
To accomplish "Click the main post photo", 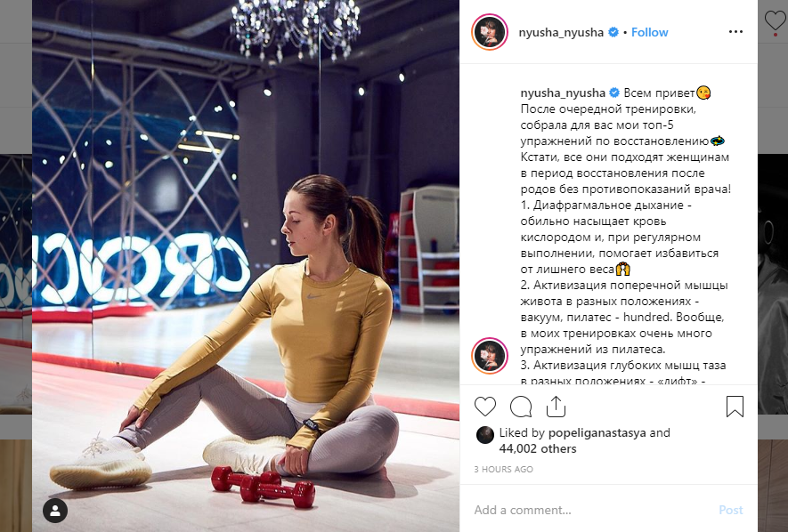I will tap(246, 266).
